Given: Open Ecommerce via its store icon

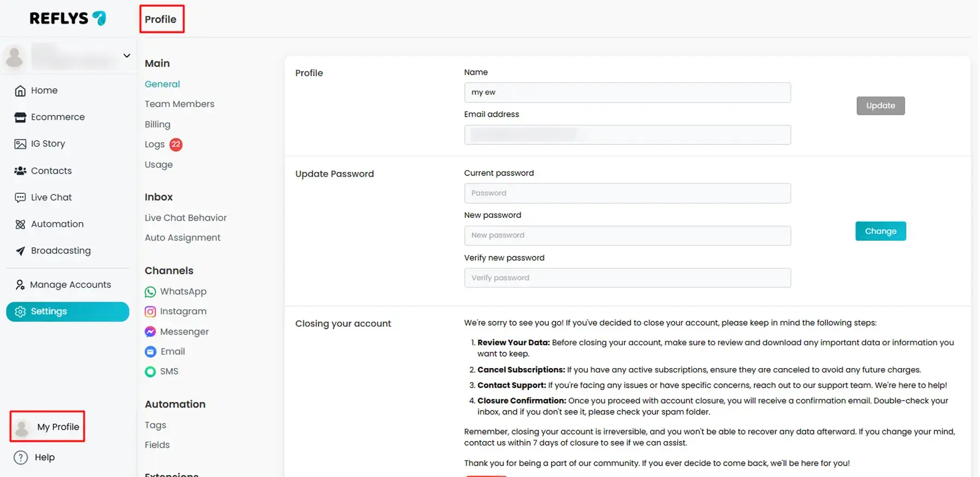Looking at the screenshot, I should point(20,118).
